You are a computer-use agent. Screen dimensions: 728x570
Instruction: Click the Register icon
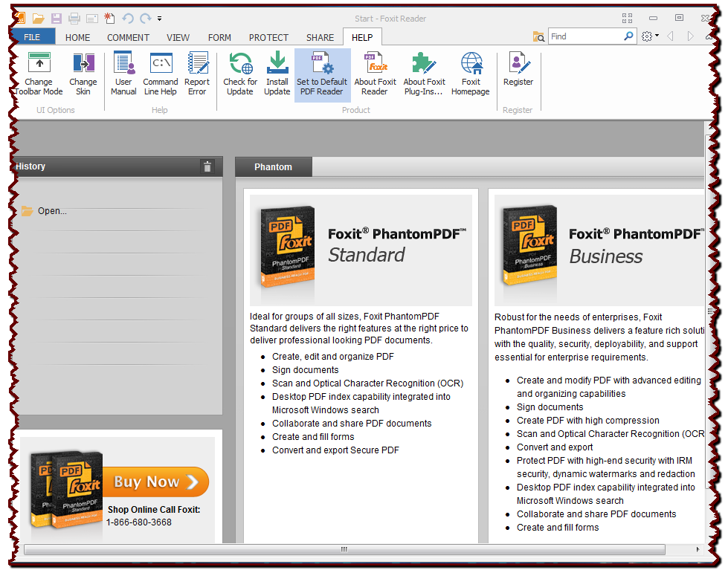pos(518,62)
